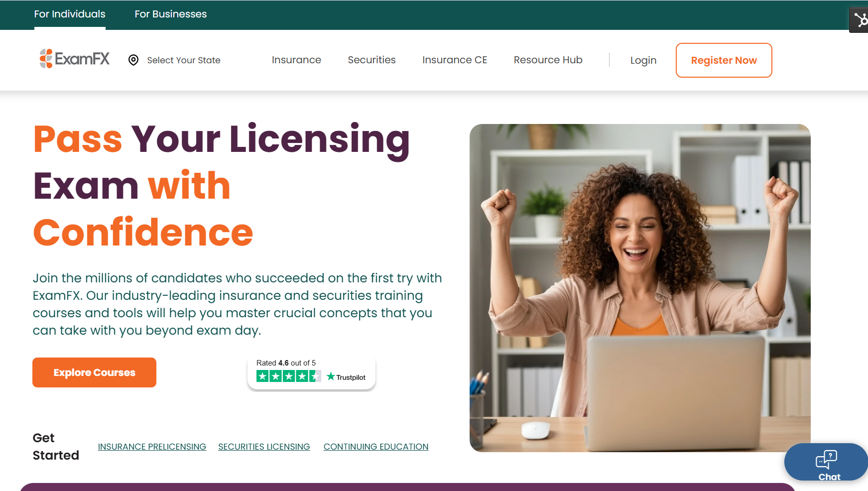868x491 pixels.
Task: Click the Login link
Action: 643,60
